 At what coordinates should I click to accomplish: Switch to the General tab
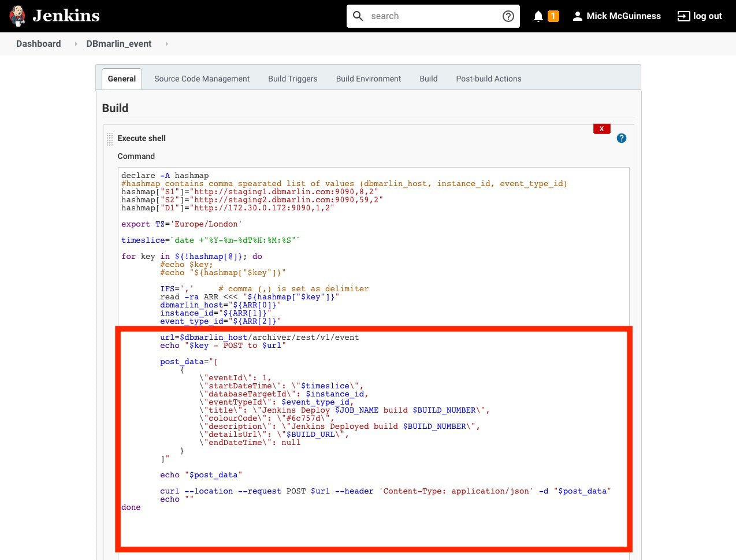(122, 79)
